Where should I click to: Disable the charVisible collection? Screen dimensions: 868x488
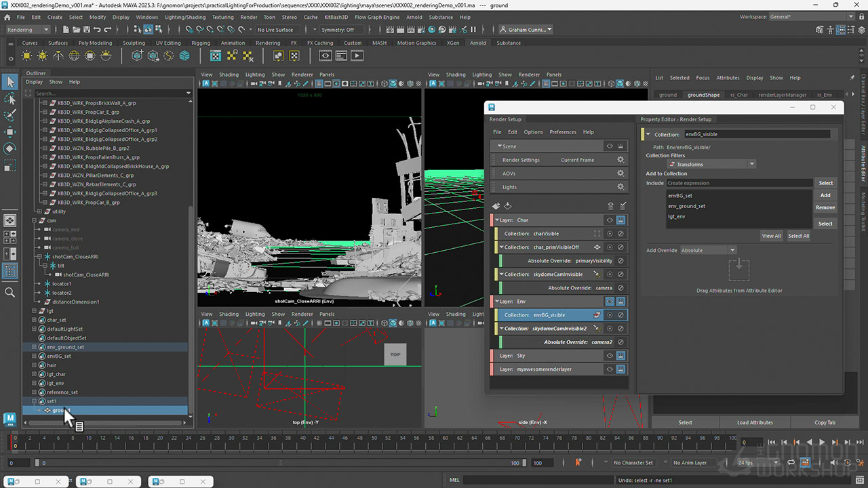(x=620, y=234)
